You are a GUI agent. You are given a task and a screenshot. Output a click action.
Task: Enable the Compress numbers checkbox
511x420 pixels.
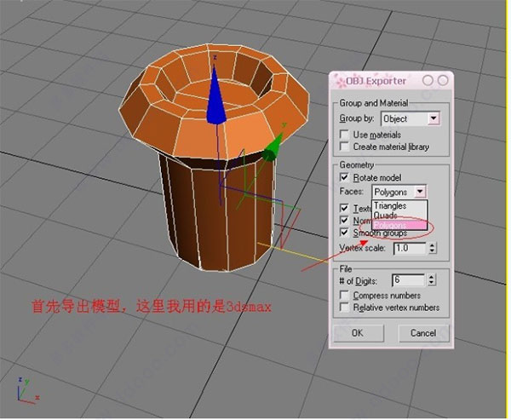coord(344,295)
